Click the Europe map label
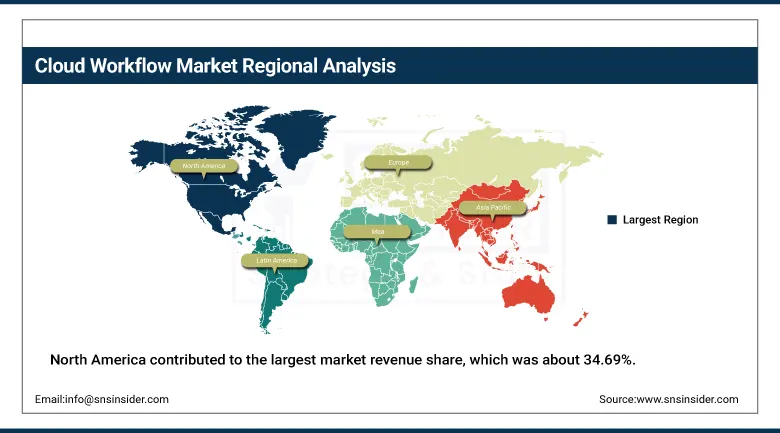Viewport: 780px width, 433px height. (x=398, y=163)
